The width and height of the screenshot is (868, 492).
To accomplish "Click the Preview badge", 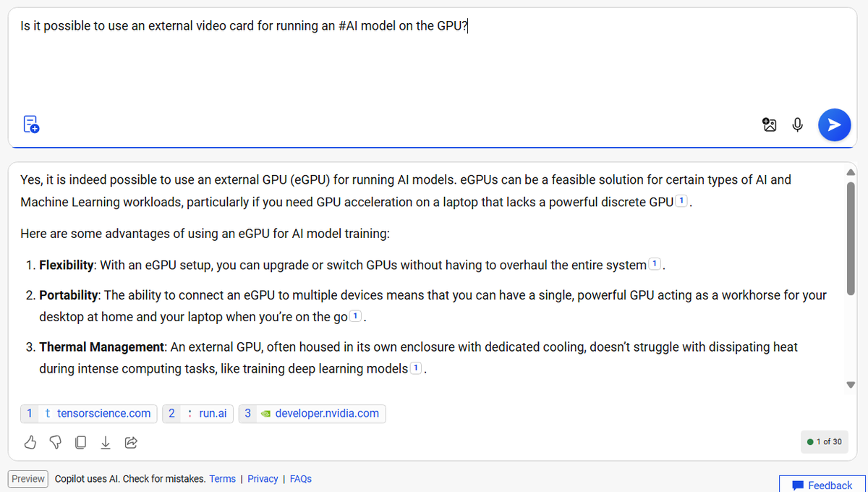I will tap(28, 479).
